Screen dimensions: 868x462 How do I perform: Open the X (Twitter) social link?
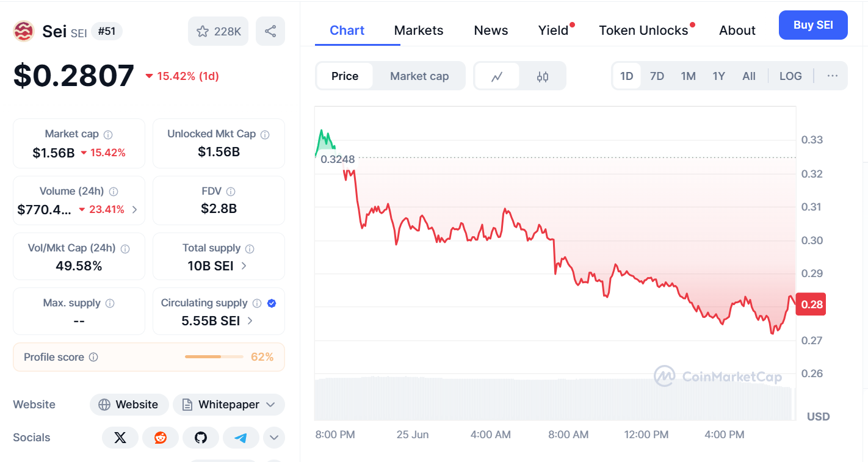coord(120,438)
